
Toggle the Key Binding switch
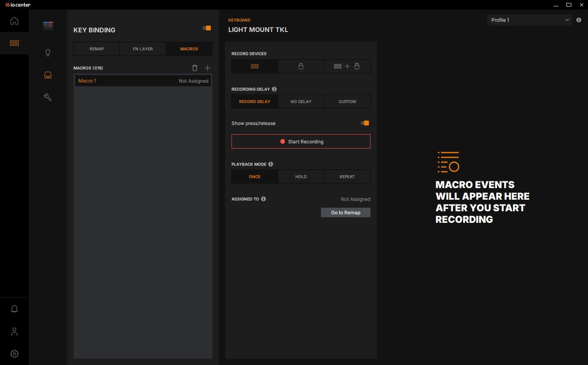coord(207,28)
